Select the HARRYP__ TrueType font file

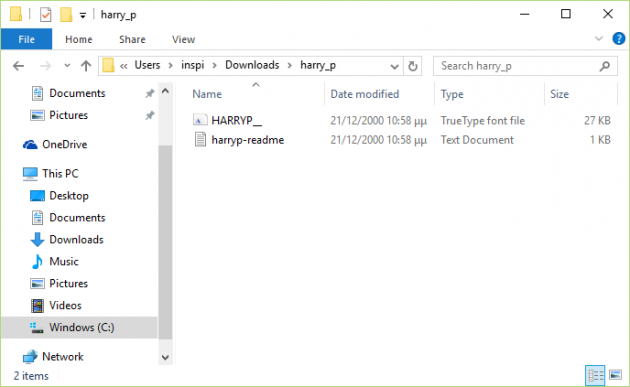click(236, 120)
